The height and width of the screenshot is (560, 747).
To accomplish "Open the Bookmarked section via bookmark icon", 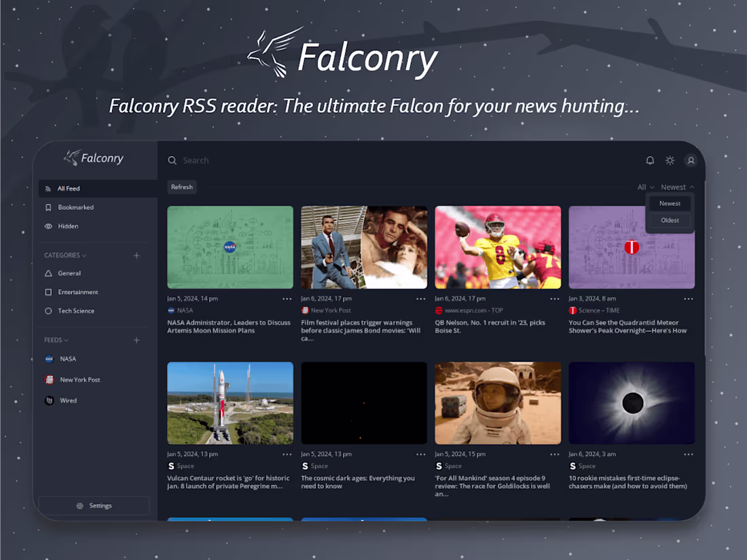I will tap(47, 207).
